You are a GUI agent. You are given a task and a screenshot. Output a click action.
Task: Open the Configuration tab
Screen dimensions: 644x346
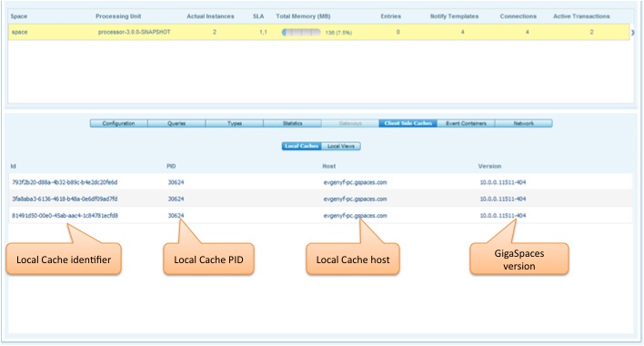point(118,123)
